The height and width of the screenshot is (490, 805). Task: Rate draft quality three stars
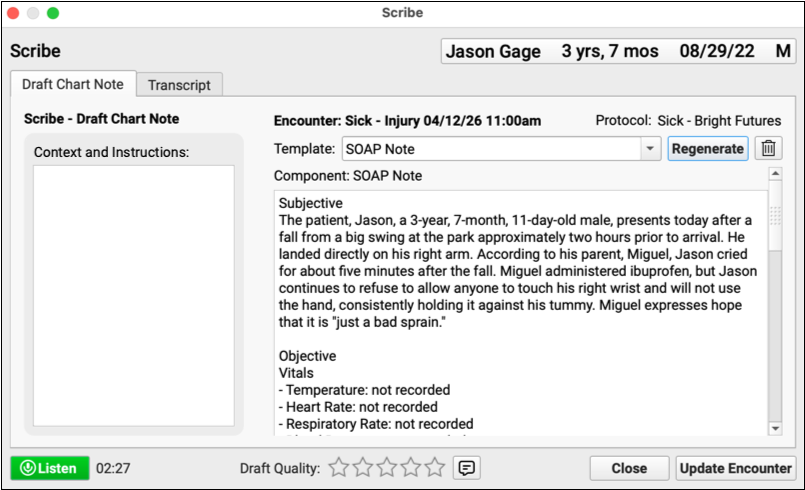[x=387, y=467]
